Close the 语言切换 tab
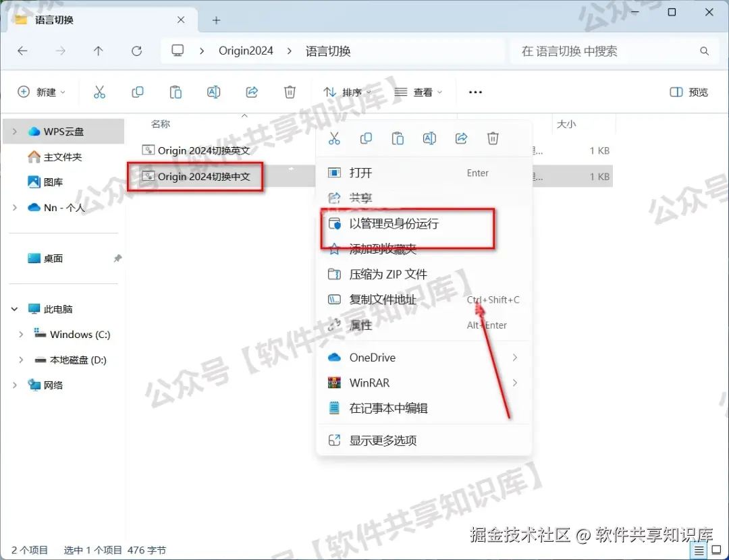The height and width of the screenshot is (560, 729). tap(181, 20)
